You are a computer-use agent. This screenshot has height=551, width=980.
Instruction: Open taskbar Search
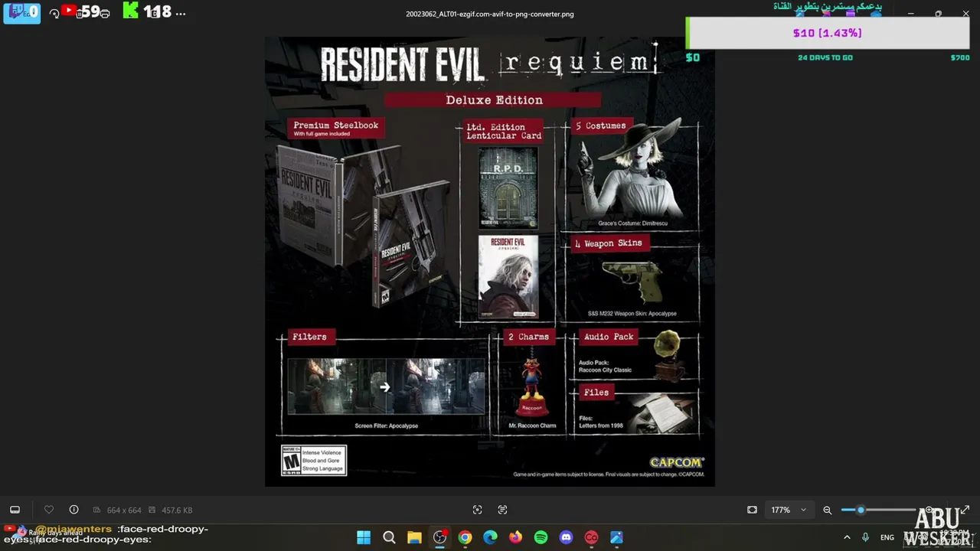tap(389, 537)
